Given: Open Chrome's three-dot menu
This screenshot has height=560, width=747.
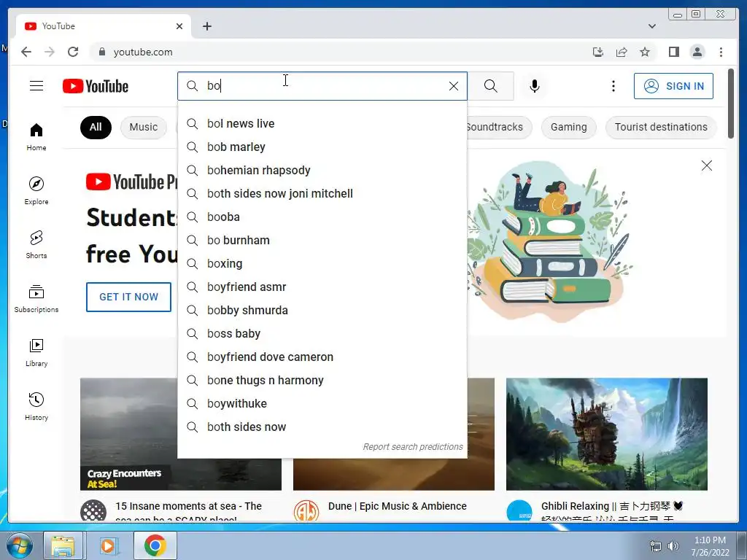Looking at the screenshot, I should pyautogui.click(x=721, y=52).
